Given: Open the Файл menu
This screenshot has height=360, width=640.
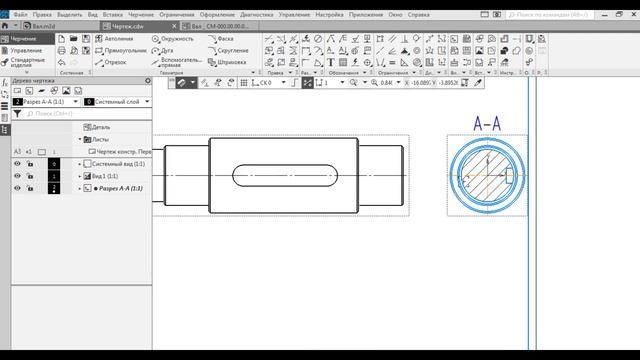Looking at the screenshot, I should [x=20, y=15].
